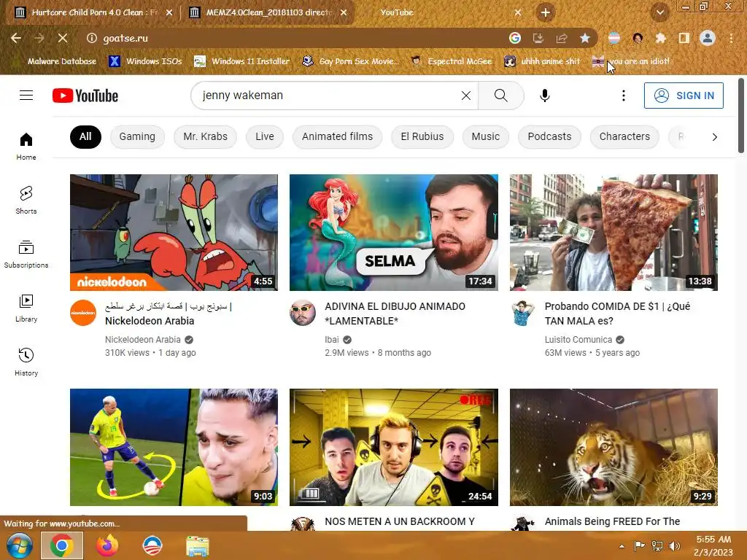Select the Gaming filter chip

pos(137,136)
